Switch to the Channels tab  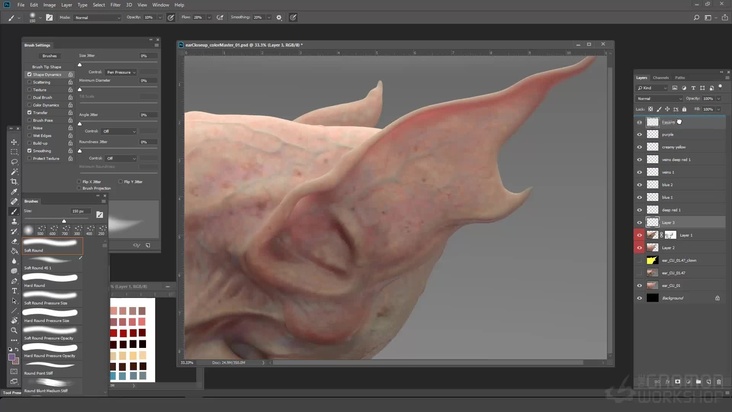click(661, 77)
